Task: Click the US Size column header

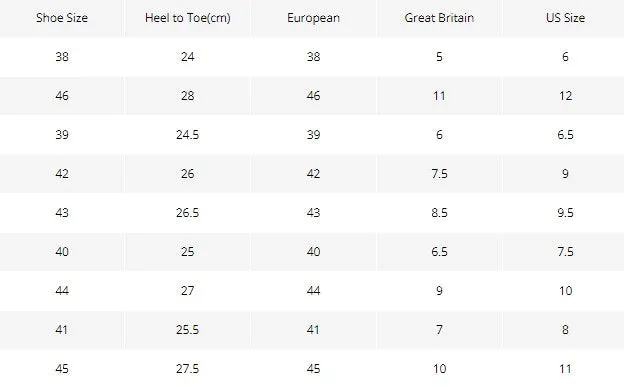Action: pos(565,18)
